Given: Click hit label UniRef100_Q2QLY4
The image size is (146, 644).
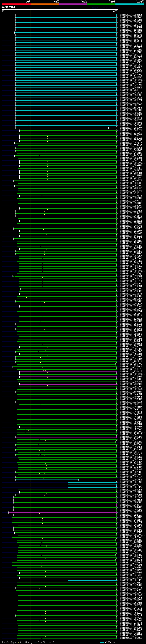Looking at the screenshot, I should click(131, 100).
